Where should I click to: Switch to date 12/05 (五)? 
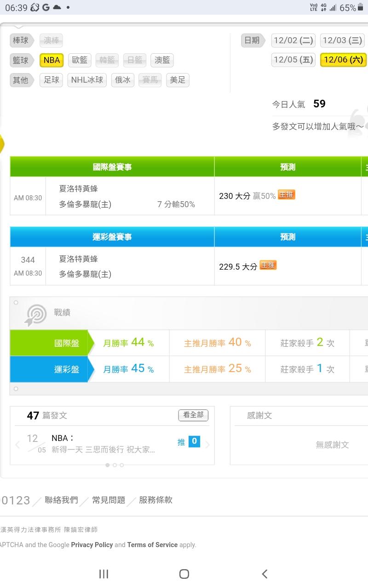[x=293, y=60]
